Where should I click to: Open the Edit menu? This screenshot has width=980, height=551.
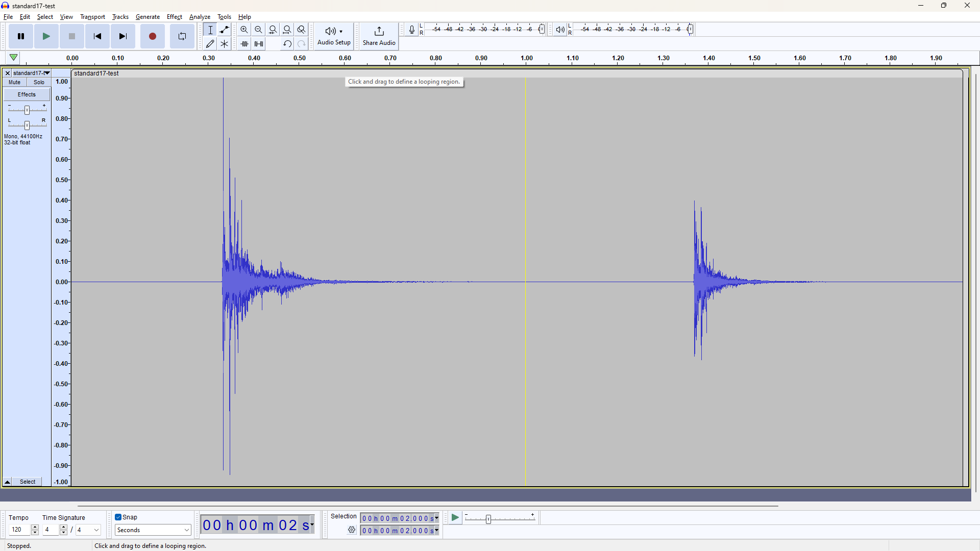pos(25,17)
